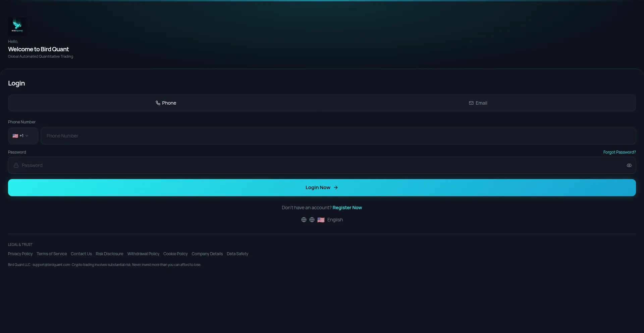Open the +1 country code dropdown
This screenshot has width=644, height=333.
tap(23, 136)
